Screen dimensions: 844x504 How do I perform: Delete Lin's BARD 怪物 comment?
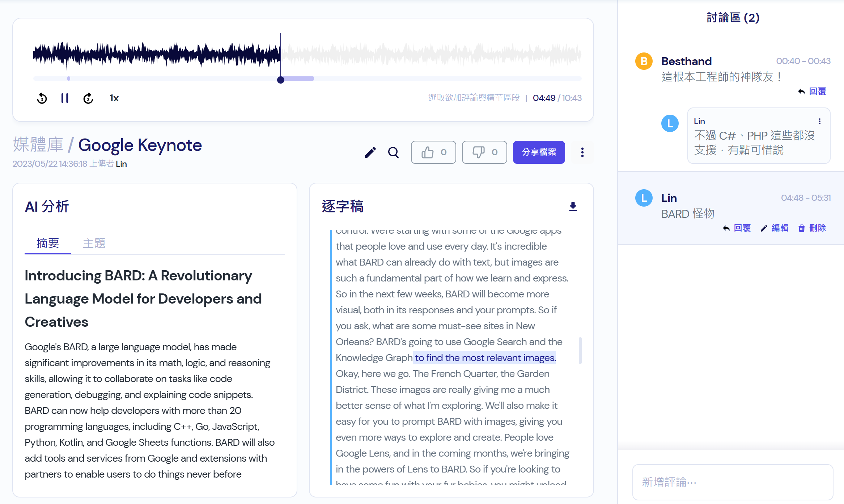[x=812, y=228]
